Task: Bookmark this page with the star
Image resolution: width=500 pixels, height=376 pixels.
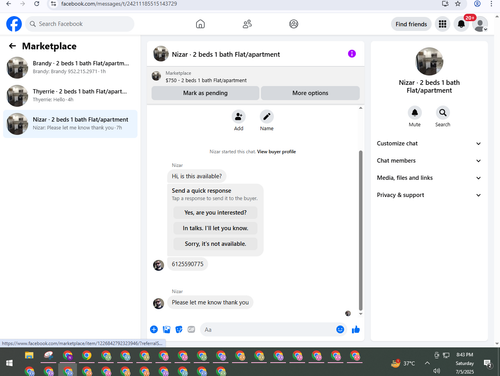Action: coord(458,4)
